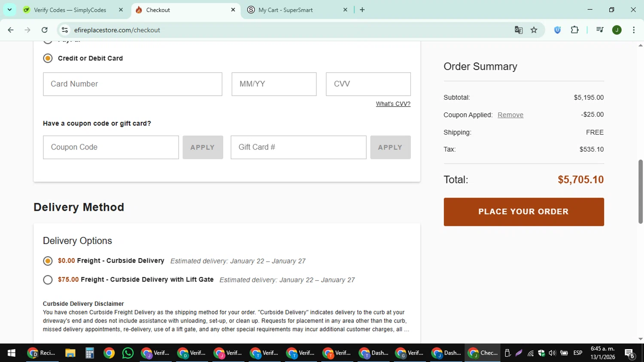Select the partially hidden PayPal radio option

click(48, 42)
